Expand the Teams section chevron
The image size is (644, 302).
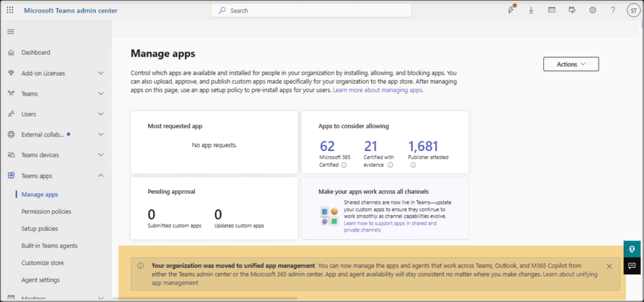(101, 94)
